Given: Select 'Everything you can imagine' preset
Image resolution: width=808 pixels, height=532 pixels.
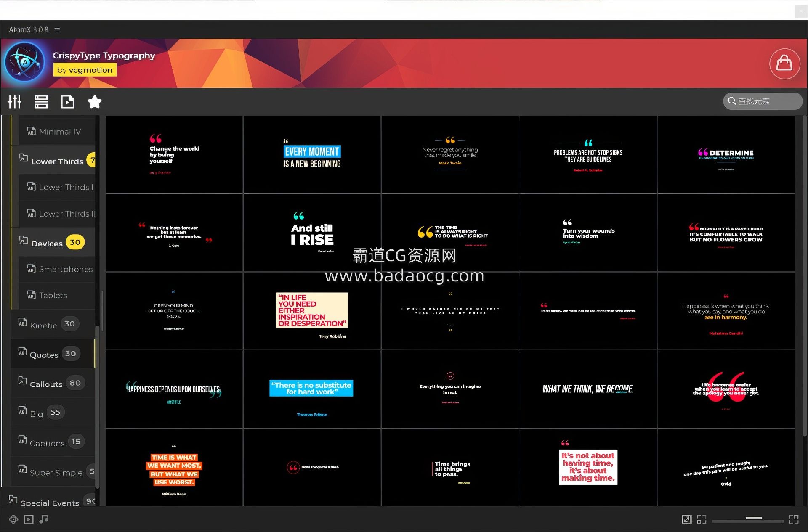Looking at the screenshot, I should tap(450, 389).
